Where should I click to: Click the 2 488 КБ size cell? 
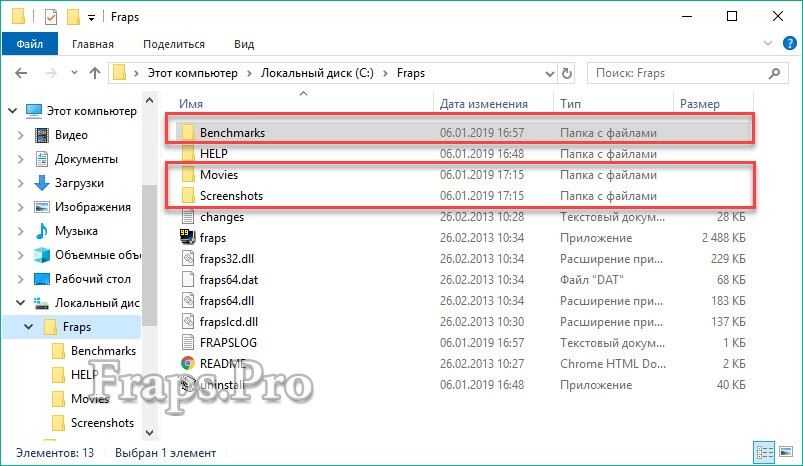tap(723, 238)
